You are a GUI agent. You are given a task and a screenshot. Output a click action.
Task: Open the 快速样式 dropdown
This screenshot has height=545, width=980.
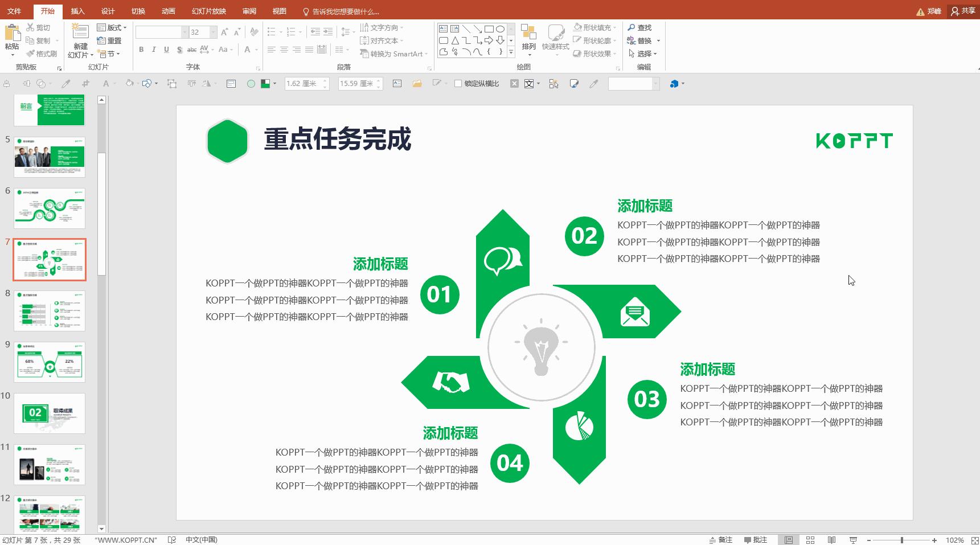[556, 44]
